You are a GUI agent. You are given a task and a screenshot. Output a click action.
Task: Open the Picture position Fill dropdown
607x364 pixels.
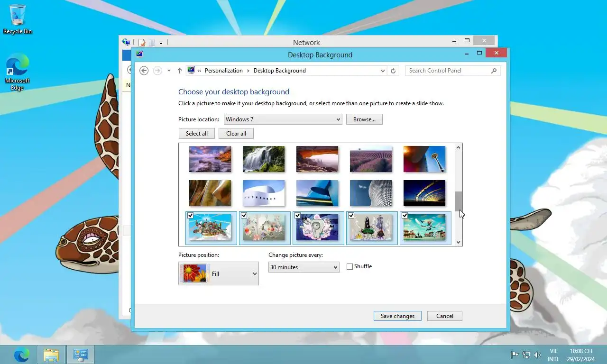pyautogui.click(x=219, y=274)
